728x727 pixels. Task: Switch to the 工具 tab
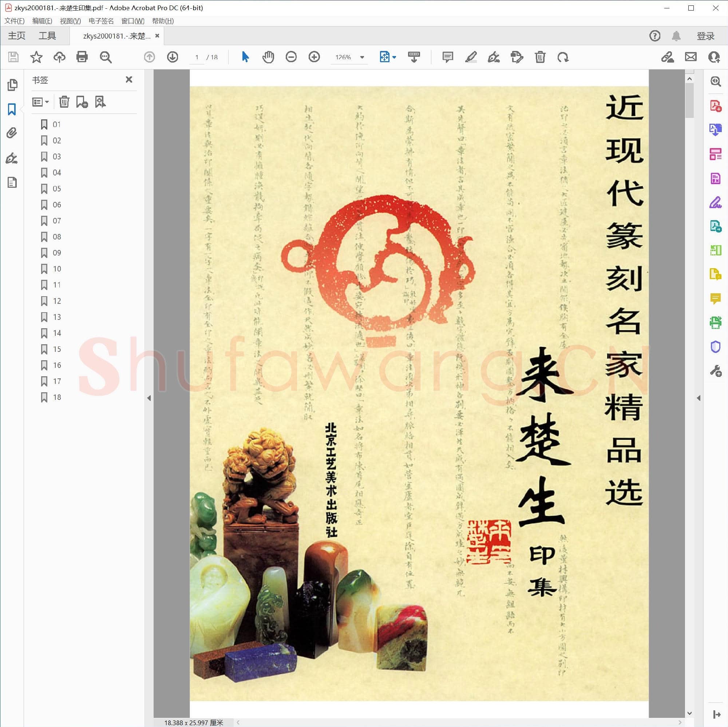coord(47,36)
